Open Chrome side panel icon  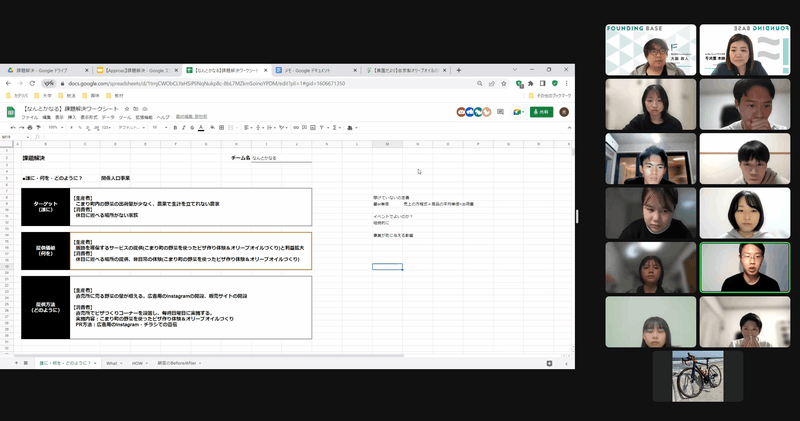coord(542,83)
